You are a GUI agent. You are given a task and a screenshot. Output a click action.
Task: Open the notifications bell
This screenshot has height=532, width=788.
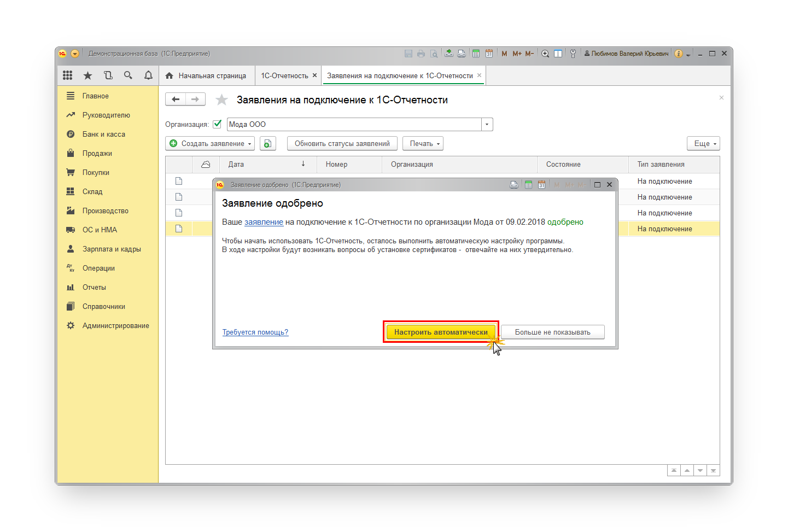[x=148, y=75]
